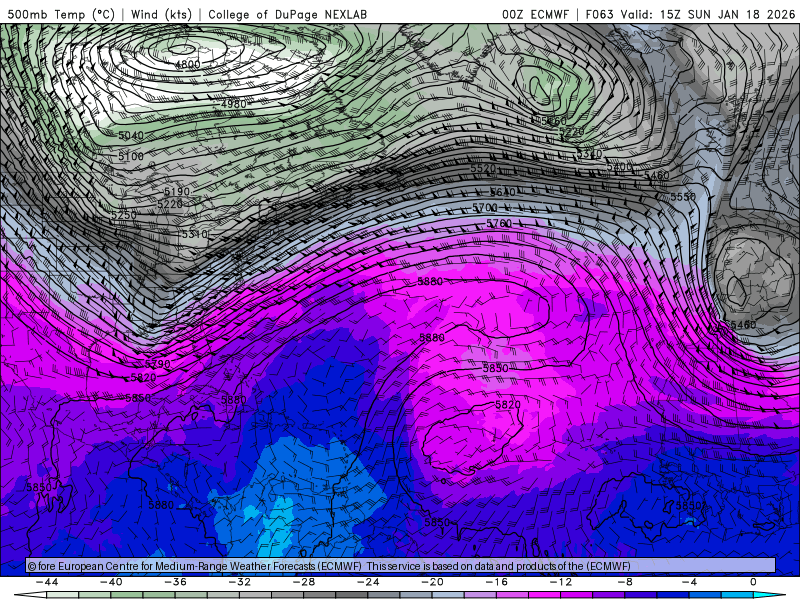Click the 5700 height contour label
The image size is (800, 600).
tap(484, 208)
